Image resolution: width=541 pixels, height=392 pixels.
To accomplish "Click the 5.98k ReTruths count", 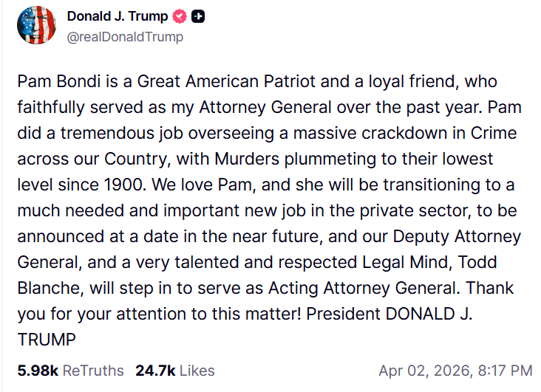I will pos(70,371).
